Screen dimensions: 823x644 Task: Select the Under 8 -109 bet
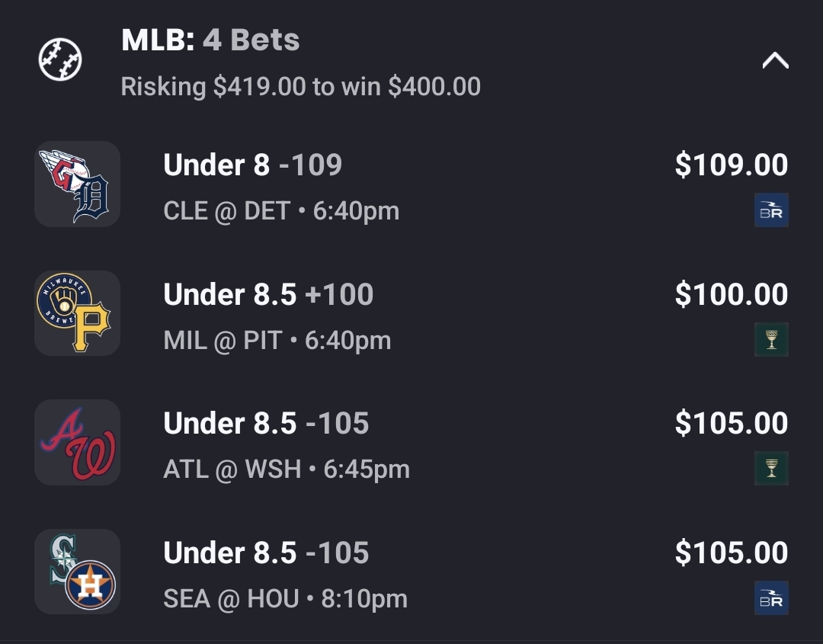[252, 165]
